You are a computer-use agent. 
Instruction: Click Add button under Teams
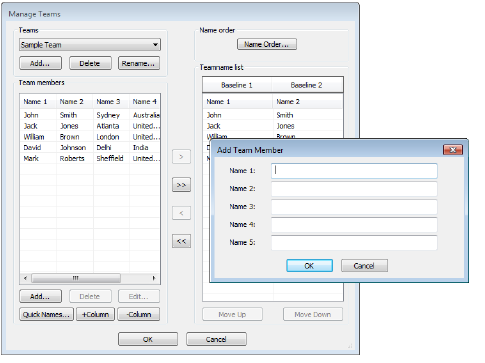pos(40,63)
